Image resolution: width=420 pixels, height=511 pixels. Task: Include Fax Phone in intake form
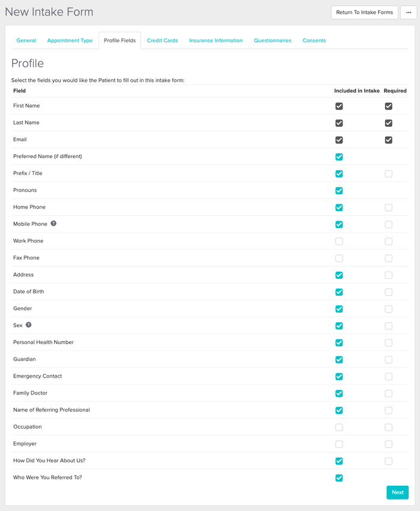coord(339,258)
